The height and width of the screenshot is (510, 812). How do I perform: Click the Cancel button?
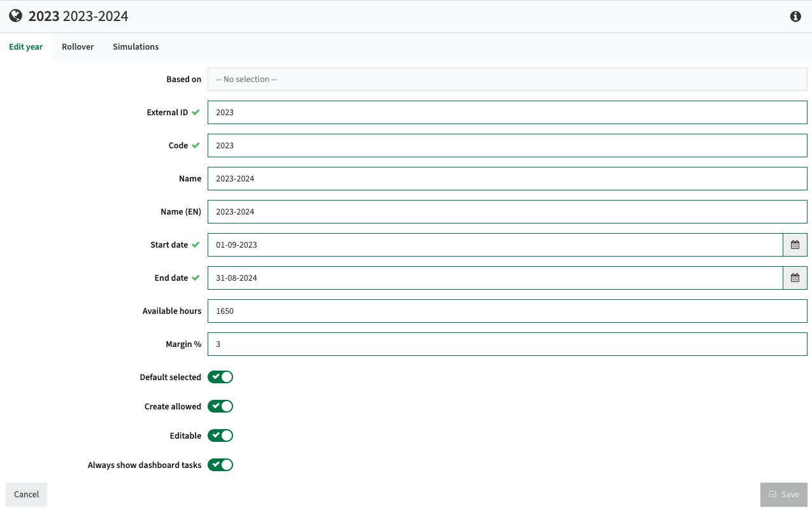click(27, 494)
